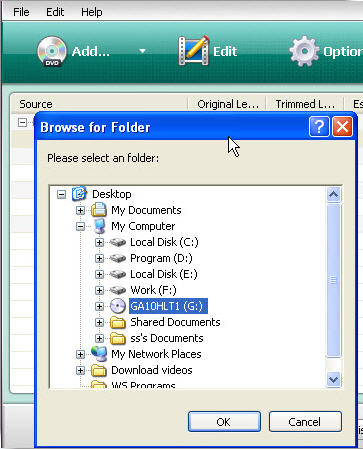The height and width of the screenshot is (449, 363).
Task: Click the Download videos folder icon
Action: point(99,370)
